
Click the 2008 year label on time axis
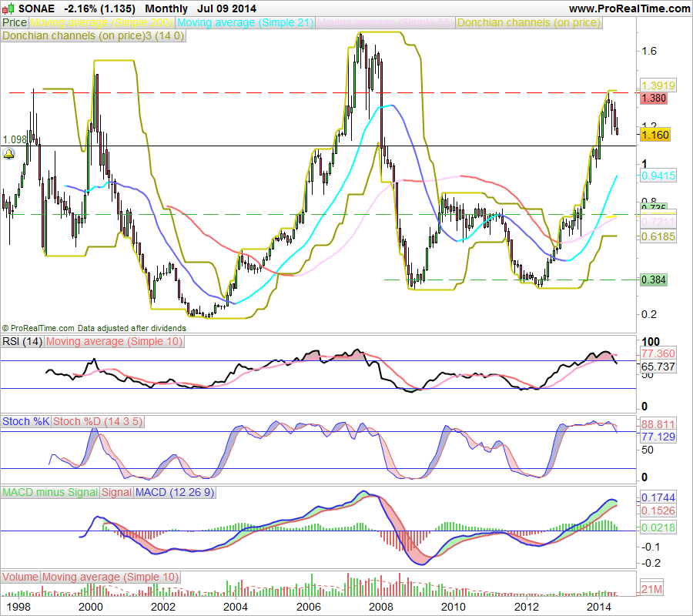pos(380,608)
